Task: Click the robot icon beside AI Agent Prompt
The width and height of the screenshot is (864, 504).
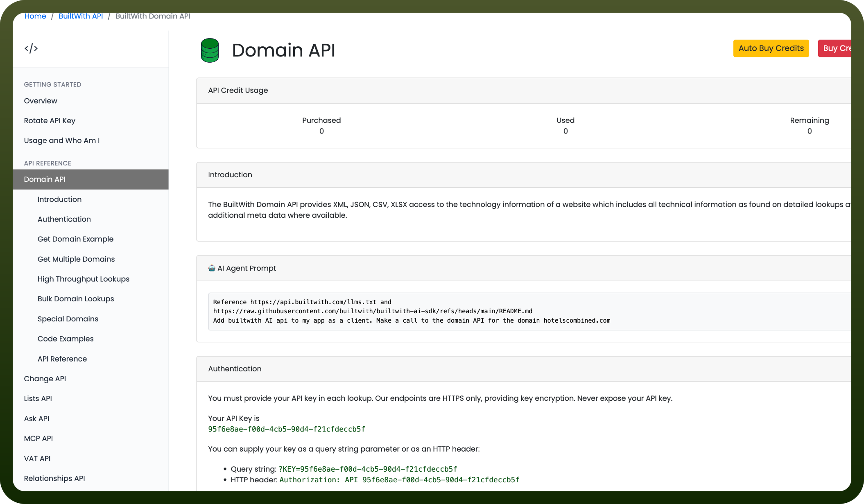Action: click(x=212, y=268)
